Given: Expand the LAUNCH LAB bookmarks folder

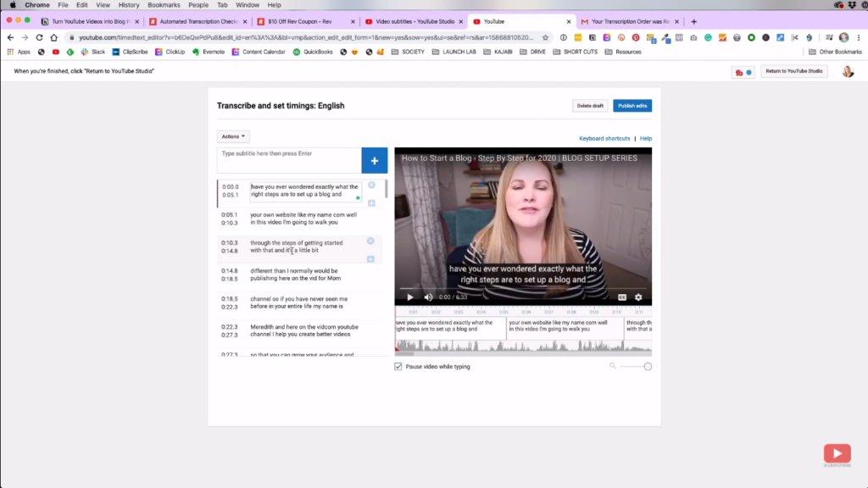Looking at the screenshot, I should [x=454, y=52].
